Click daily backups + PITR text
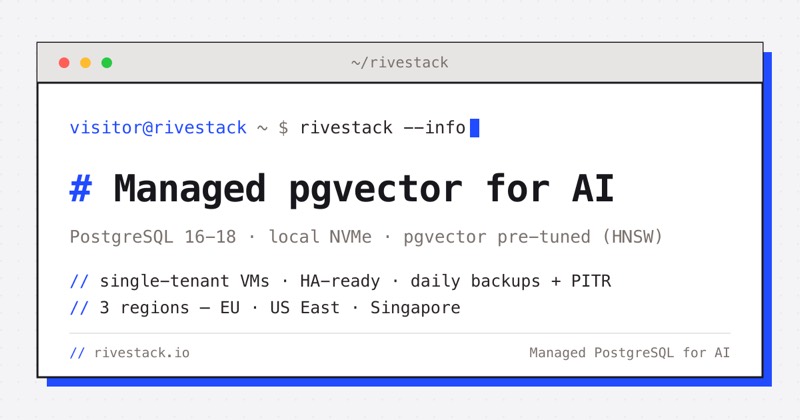Screen dimensions: 800x420 point(511,281)
